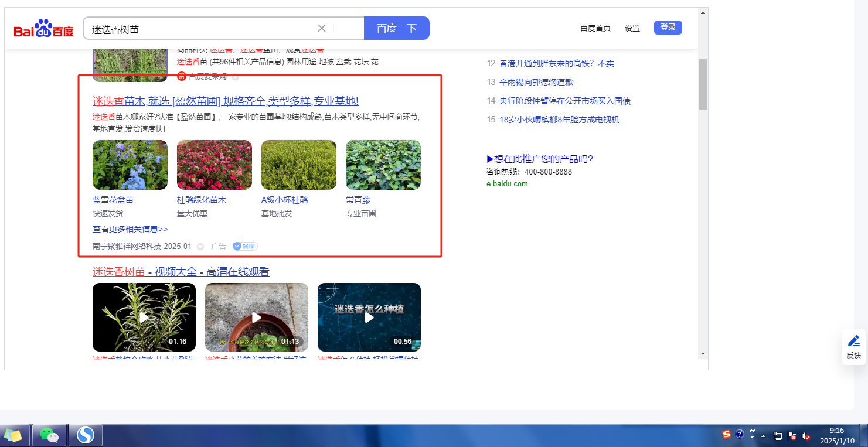Click the 常青藤 text link
Viewport: 868px width, 447px height.
tap(358, 200)
